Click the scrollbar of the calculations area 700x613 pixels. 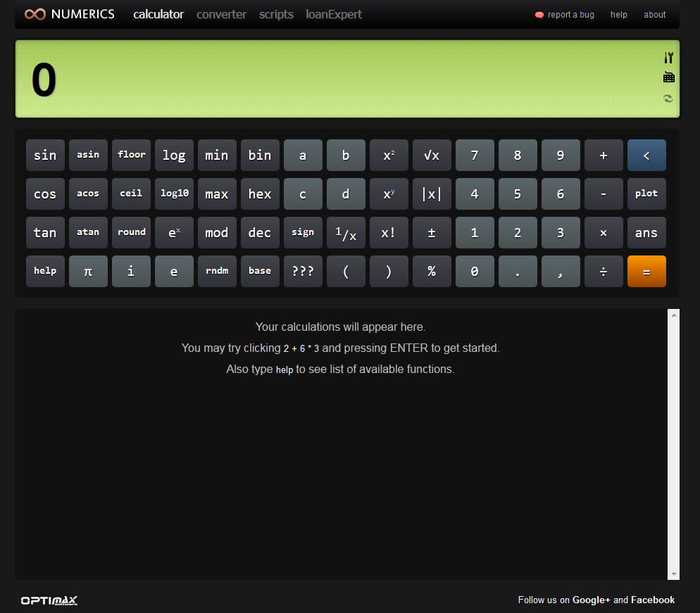674,443
